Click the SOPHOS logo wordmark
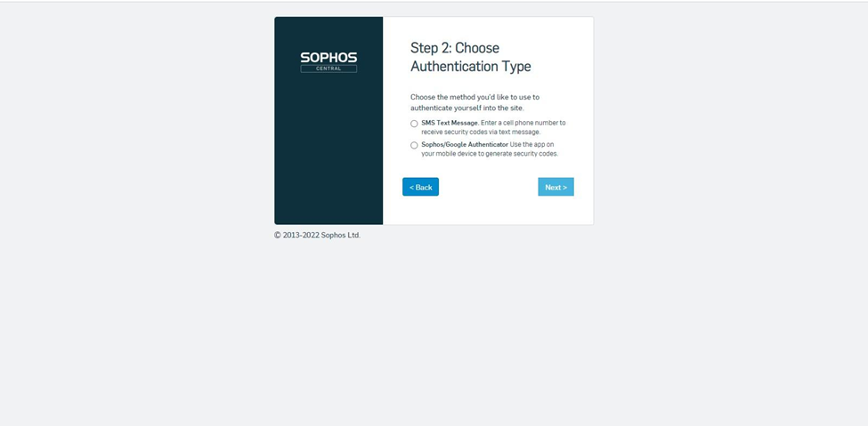This screenshot has width=868, height=426. tap(329, 58)
